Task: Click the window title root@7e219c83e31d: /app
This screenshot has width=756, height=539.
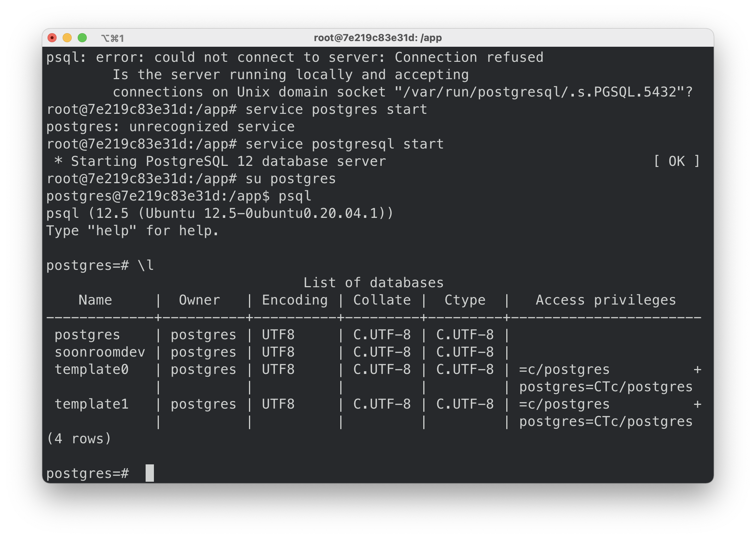Action: click(x=378, y=38)
